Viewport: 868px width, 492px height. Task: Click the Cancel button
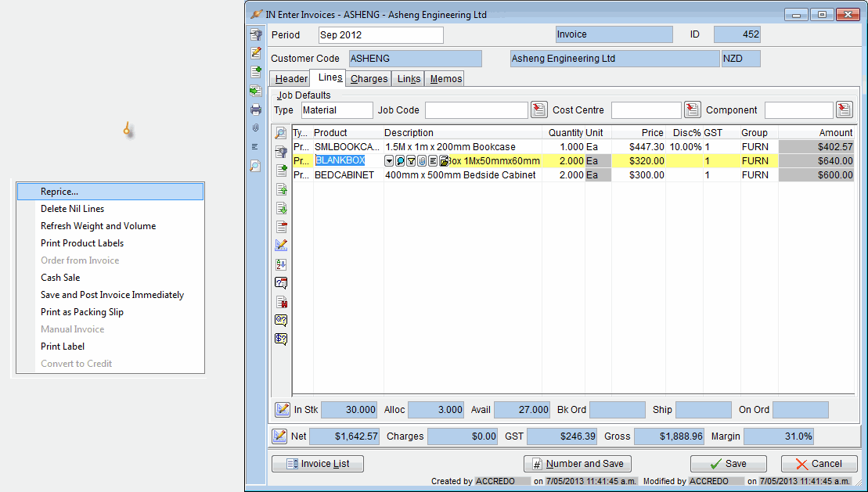click(x=819, y=464)
